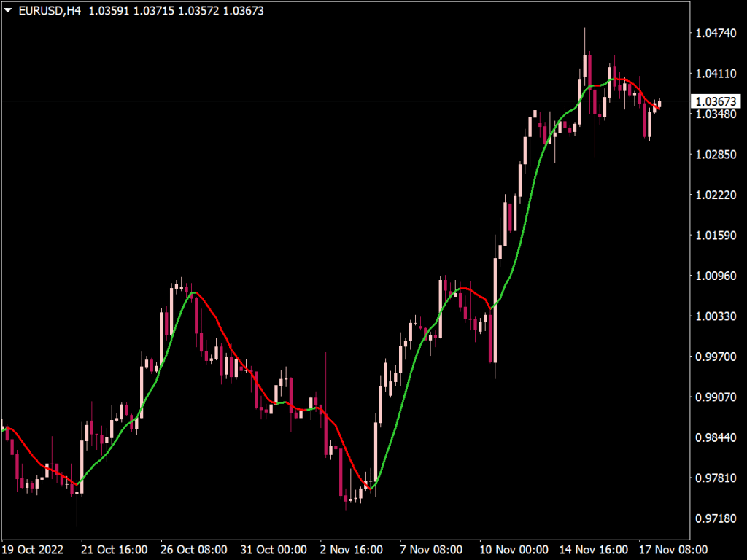
Task: Collapse the chart via the top-left triangle
Action: [7, 11]
